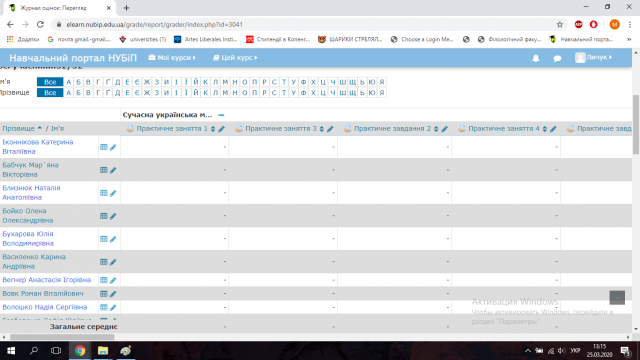Open profile of Волошко Надія Сергіївна

click(44, 307)
